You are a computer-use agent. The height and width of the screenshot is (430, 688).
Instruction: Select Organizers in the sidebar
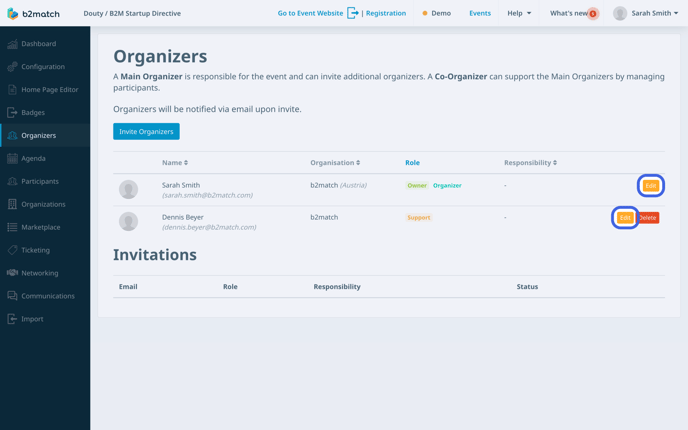point(45,136)
